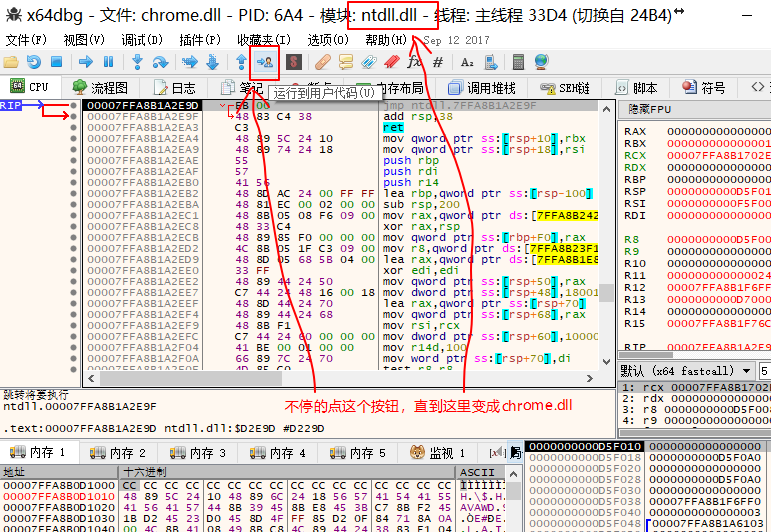Image resolution: width=771 pixels, height=532 pixels.
Task: Select the ret instruction at 00007FFA8B1A2EA3
Action: (x=393, y=127)
